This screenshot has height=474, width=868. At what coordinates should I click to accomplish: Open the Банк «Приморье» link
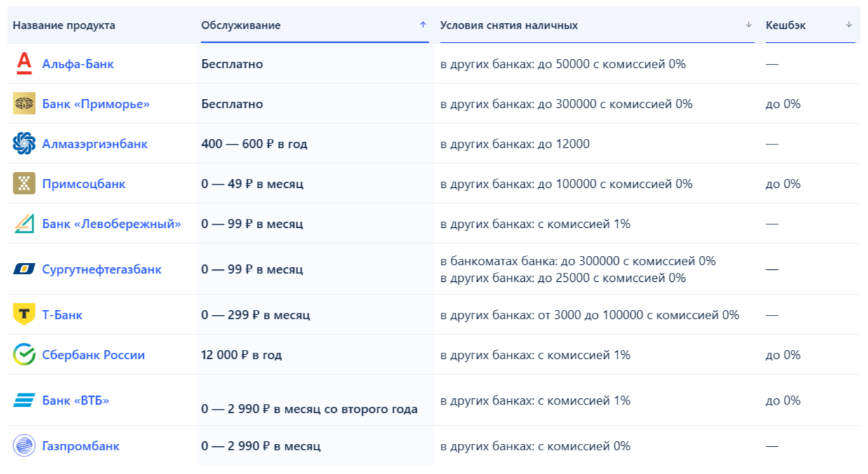[96, 104]
